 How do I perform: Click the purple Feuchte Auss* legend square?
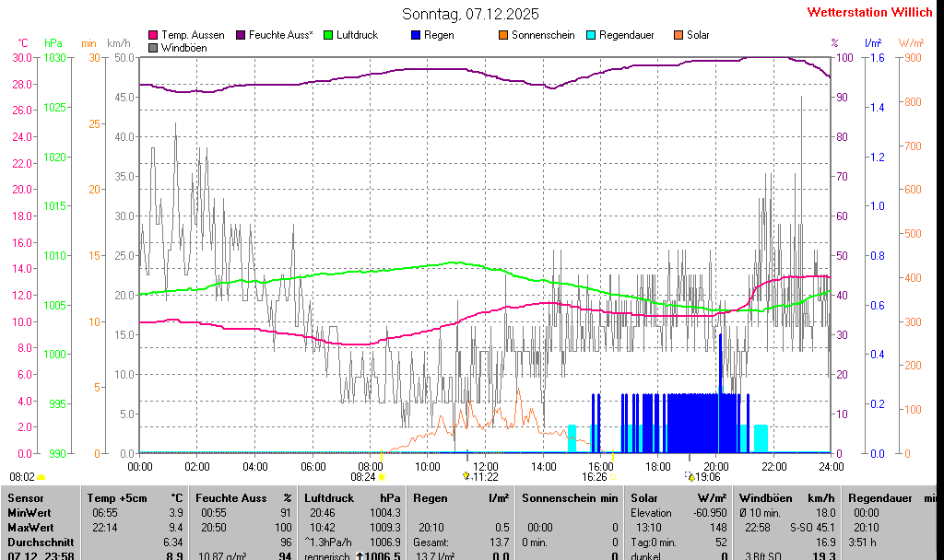[x=242, y=35]
